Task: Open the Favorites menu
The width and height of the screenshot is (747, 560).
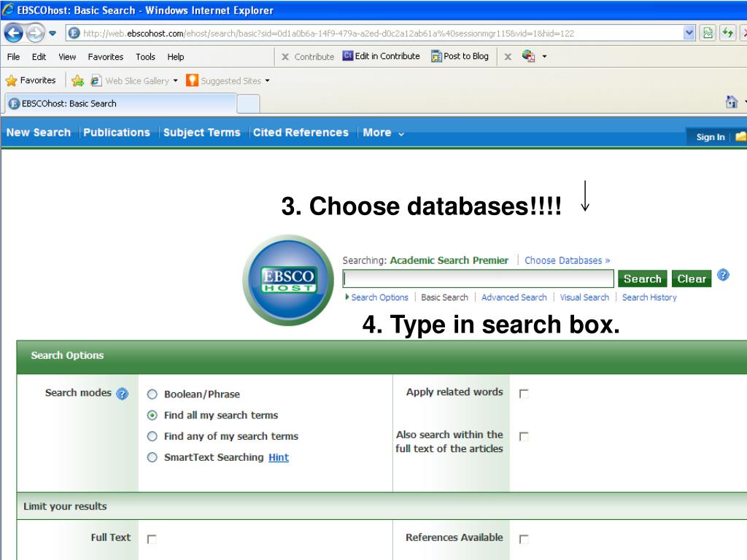Action: [105, 57]
